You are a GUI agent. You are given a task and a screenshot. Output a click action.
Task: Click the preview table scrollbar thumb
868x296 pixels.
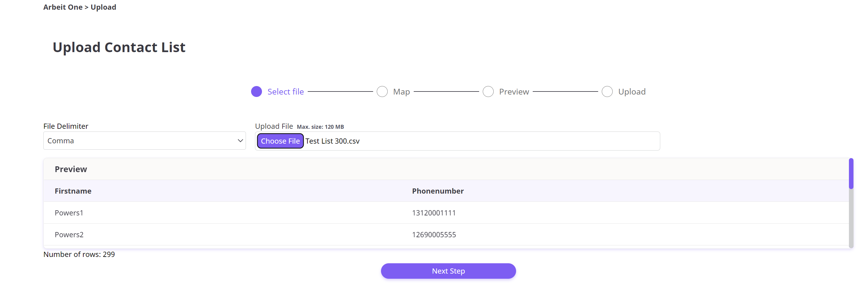tap(851, 174)
